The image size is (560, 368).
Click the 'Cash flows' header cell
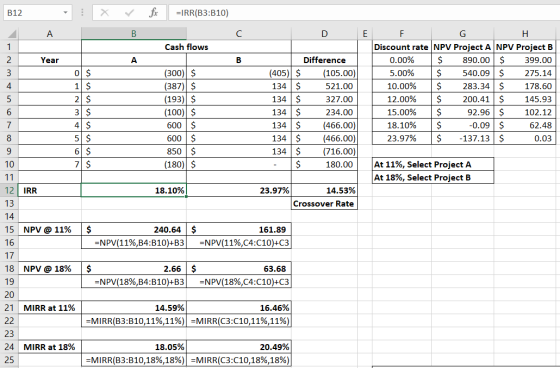(186, 47)
